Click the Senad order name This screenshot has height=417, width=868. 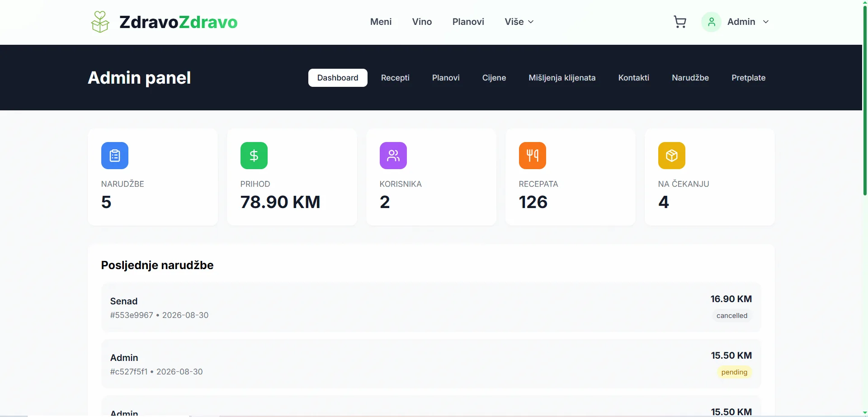(x=124, y=301)
